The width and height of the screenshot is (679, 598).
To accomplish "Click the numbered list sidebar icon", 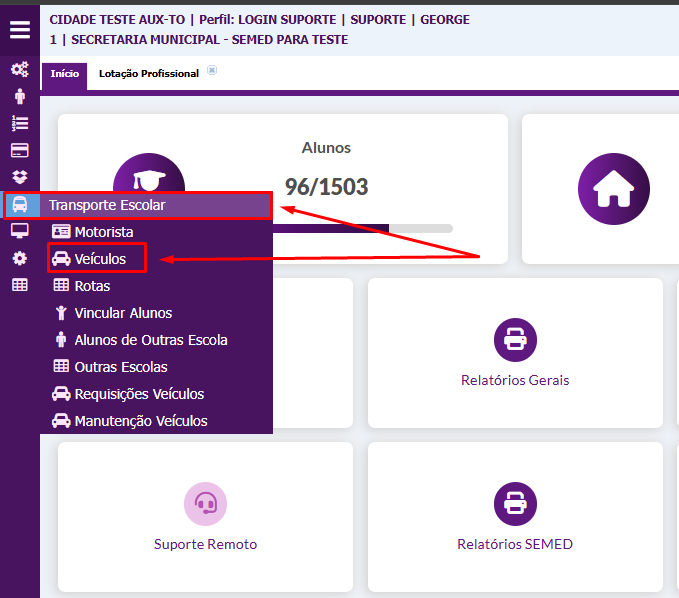I will click(x=20, y=123).
